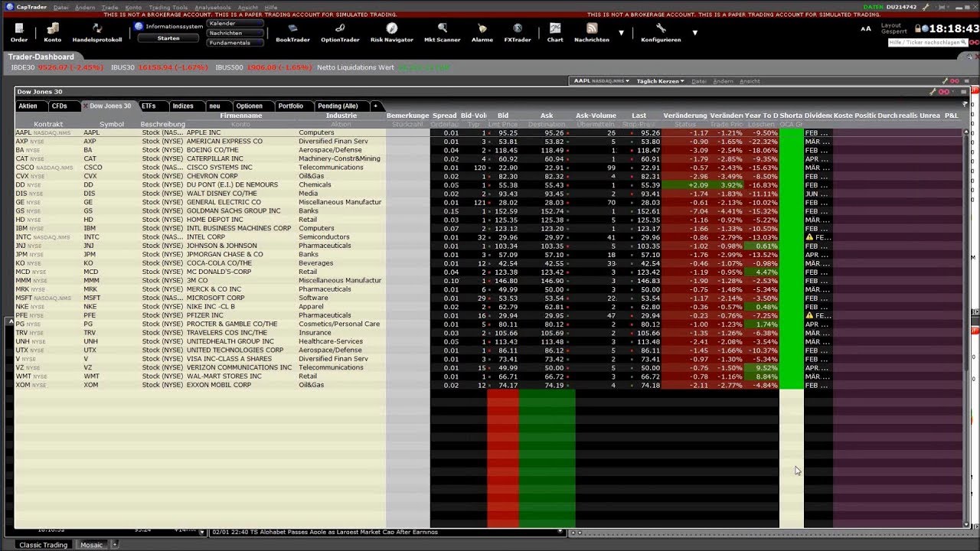Click the dividend warning icon in PFE row

tap(809, 315)
